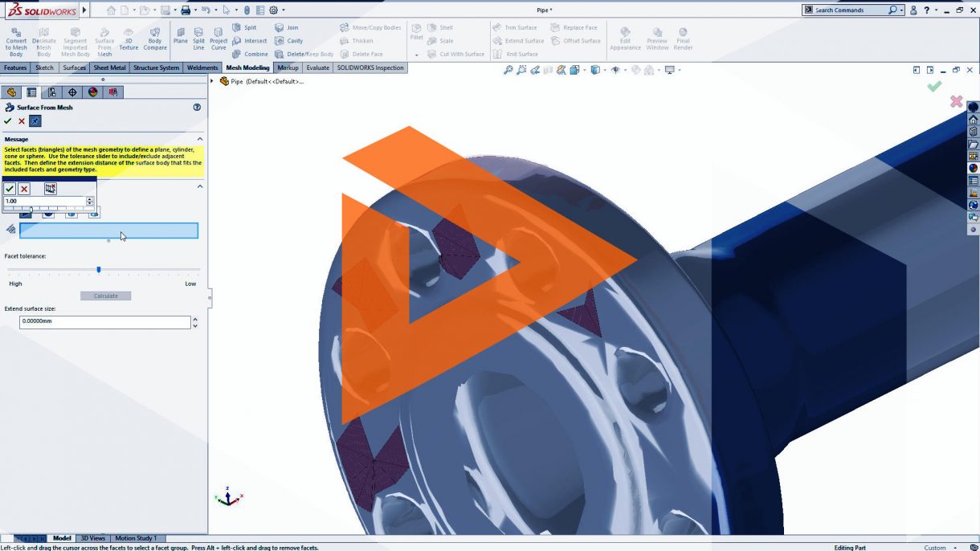Accept Surface From Mesh with green checkmark
The height and width of the screenshot is (551, 980).
[x=8, y=121]
